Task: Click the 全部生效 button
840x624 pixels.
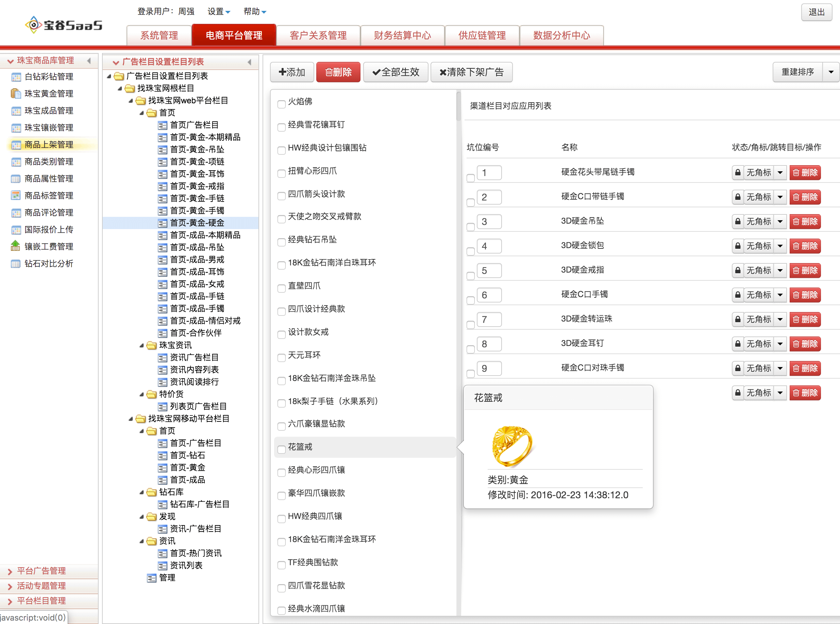Action: (396, 72)
